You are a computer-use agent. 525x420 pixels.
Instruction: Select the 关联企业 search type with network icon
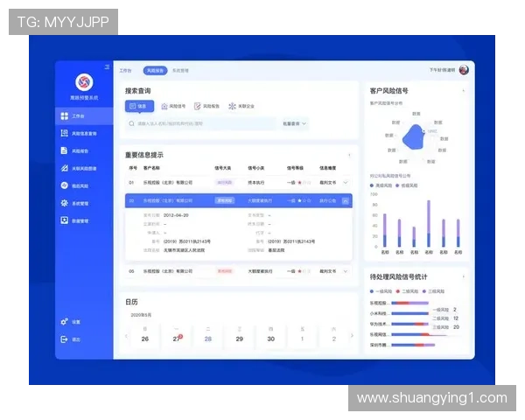tap(241, 106)
